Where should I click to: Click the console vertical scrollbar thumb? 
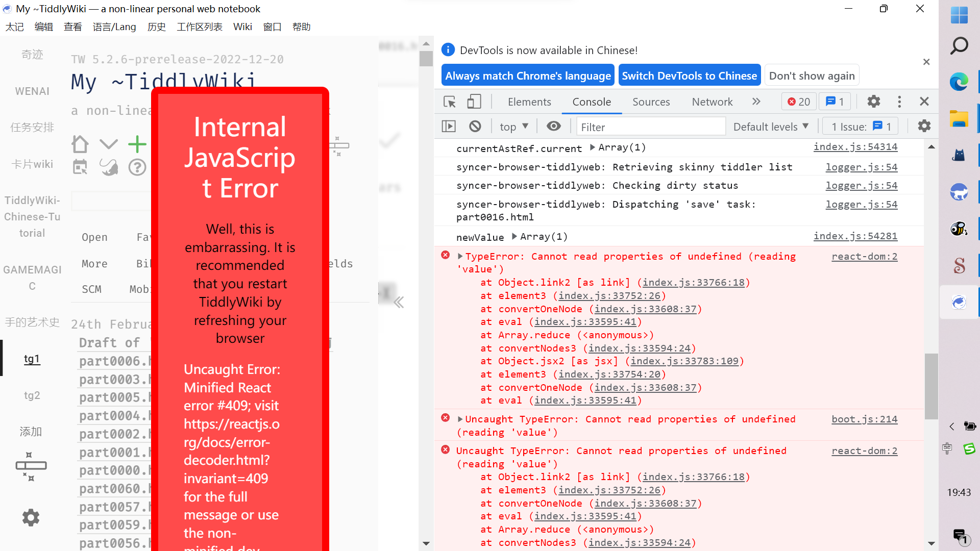(x=932, y=386)
